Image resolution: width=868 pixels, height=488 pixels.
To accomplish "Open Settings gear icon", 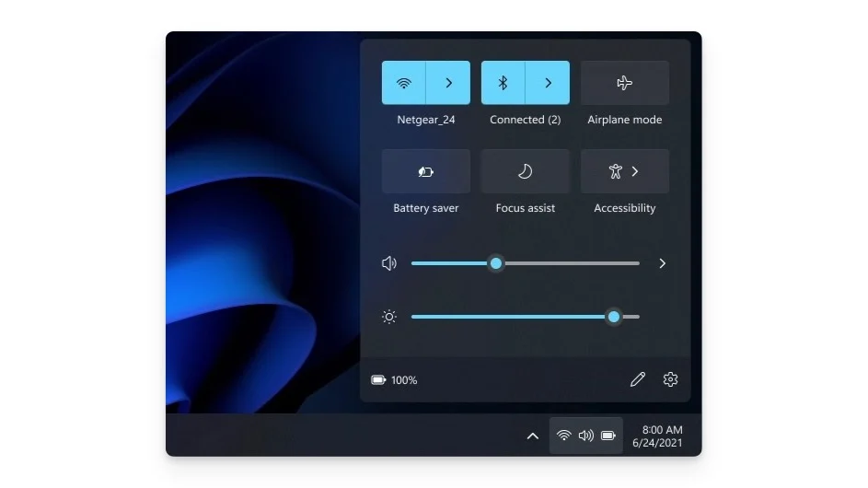I will (x=670, y=379).
